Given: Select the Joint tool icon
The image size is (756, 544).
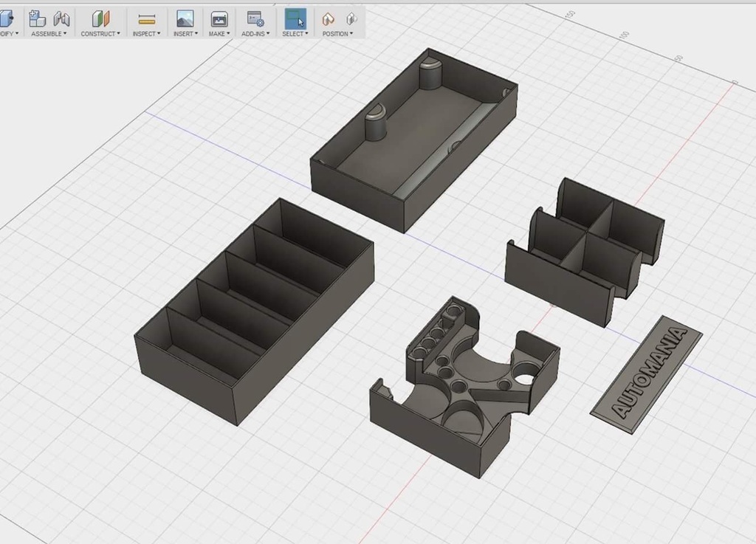Looking at the screenshot, I should click(62, 18).
